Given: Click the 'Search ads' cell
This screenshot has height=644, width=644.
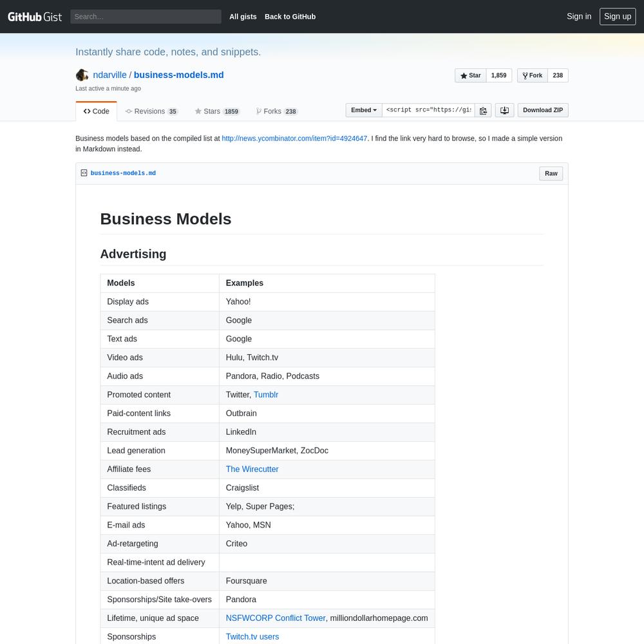Looking at the screenshot, I should pyautogui.click(x=160, y=320).
